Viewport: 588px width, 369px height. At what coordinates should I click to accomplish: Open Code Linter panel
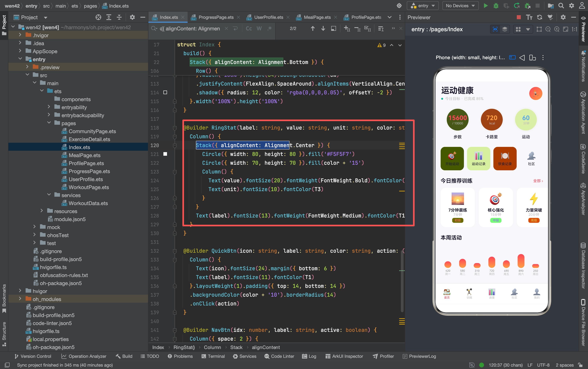pyautogui.click(x=279, y=356)
